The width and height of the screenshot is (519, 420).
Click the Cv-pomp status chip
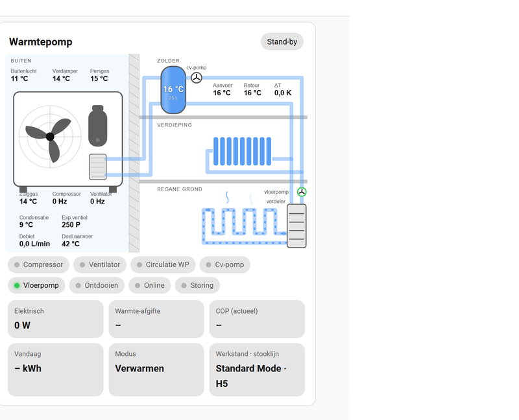[224, 264]
